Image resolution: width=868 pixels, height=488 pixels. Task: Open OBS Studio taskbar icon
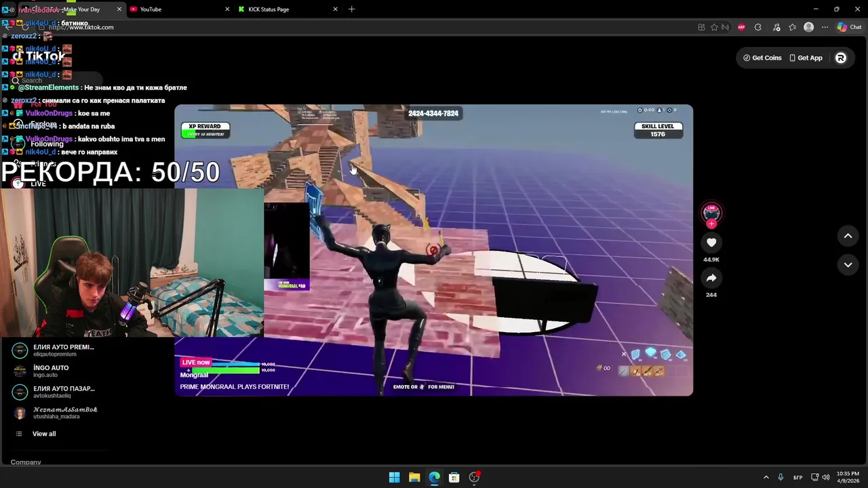(475, 477)
